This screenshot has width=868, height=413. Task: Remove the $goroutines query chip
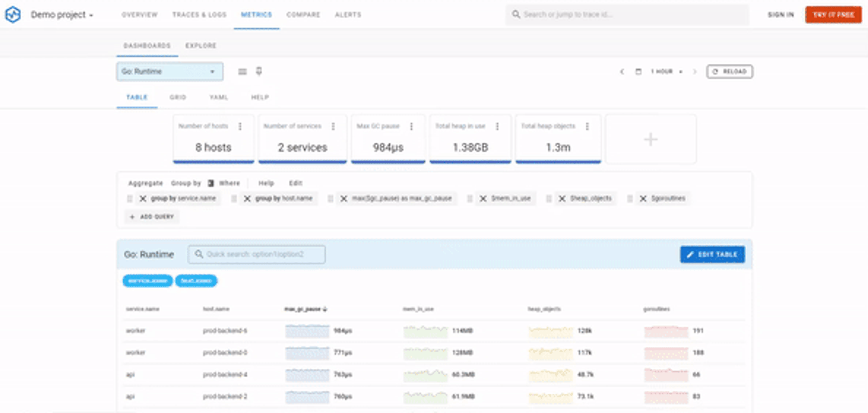pos(643,198)
